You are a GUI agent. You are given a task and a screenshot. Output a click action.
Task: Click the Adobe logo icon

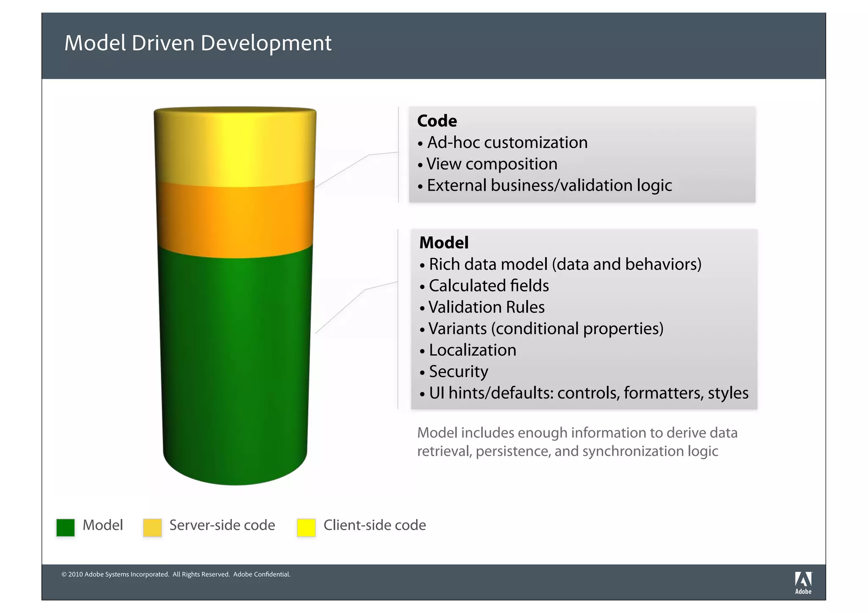point(803,583)
